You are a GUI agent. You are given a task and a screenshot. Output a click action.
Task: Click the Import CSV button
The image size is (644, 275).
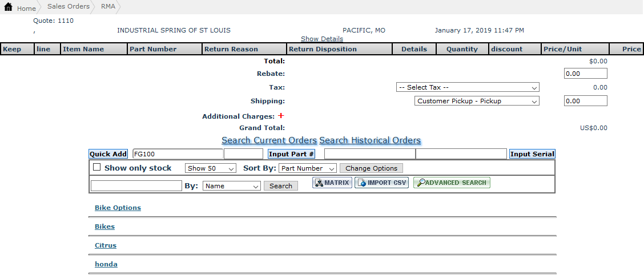[381, 183]
